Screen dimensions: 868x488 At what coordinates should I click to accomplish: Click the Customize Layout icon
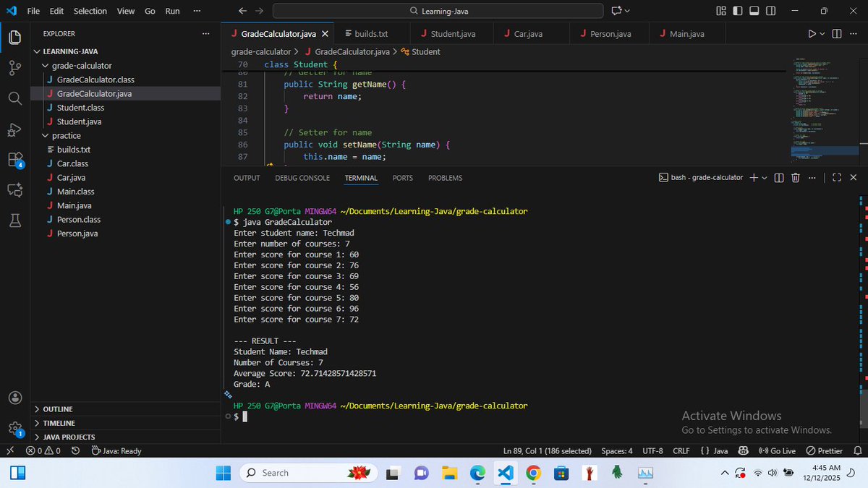coord(721,11)
